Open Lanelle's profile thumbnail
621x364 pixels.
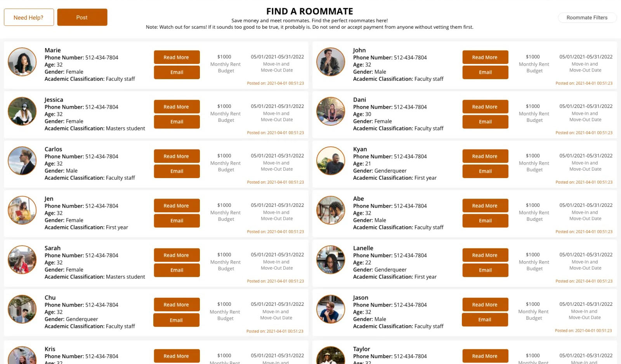click(331, 260)
